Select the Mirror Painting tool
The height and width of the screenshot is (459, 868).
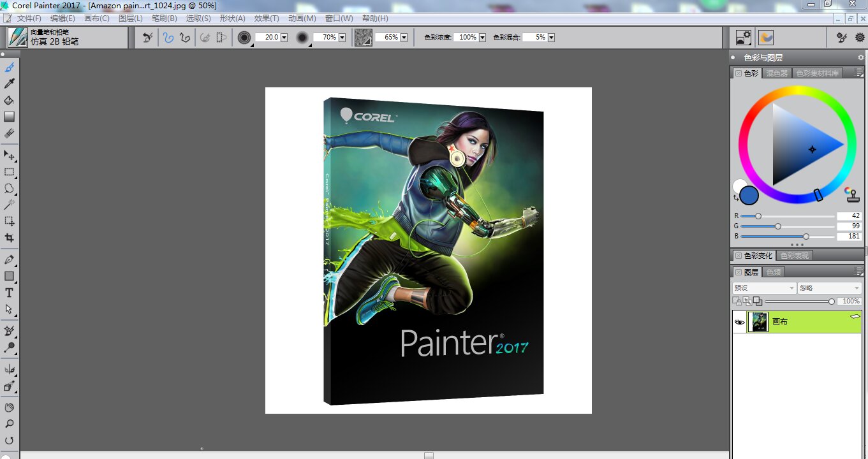(10, 369)
